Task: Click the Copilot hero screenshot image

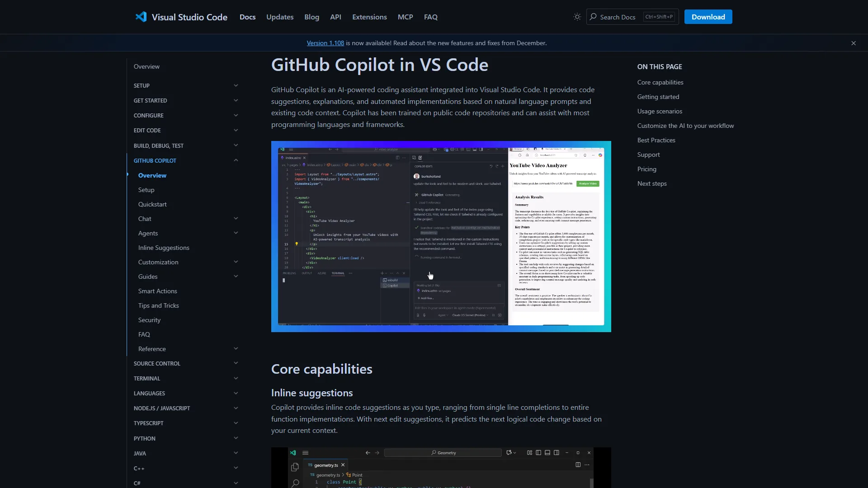Action: [441, 236]
